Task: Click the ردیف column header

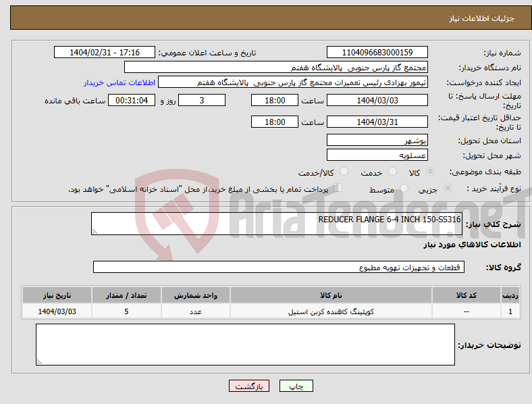Action: [x=510, y=295]
